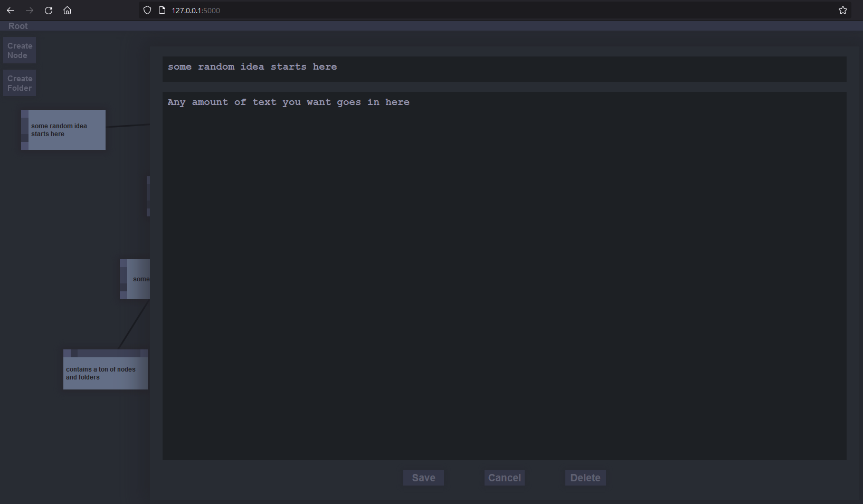
Task: Focus the address bar showing 127.0.0.1:5000
Action: click(x=496, y=11)
